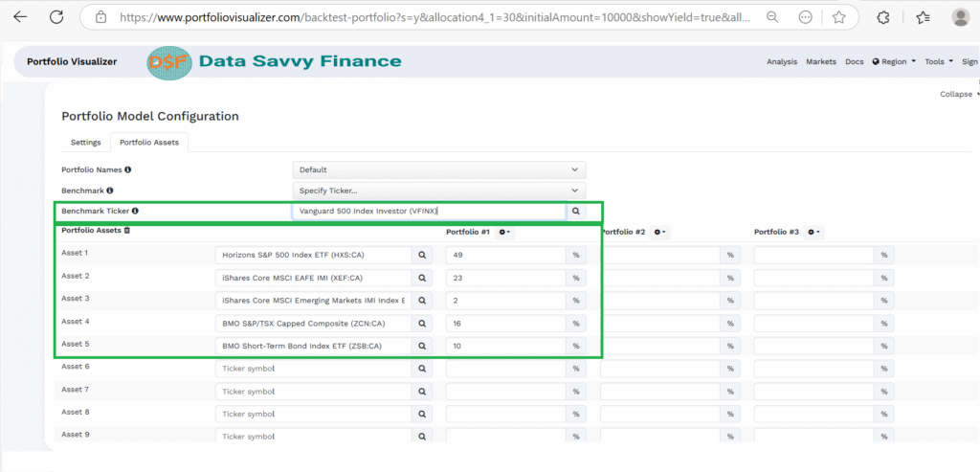Click search icon for Asset 1 ticker
Image resolution: width=980 pixels, height=472 pixels.
click(x=422, y=256)
